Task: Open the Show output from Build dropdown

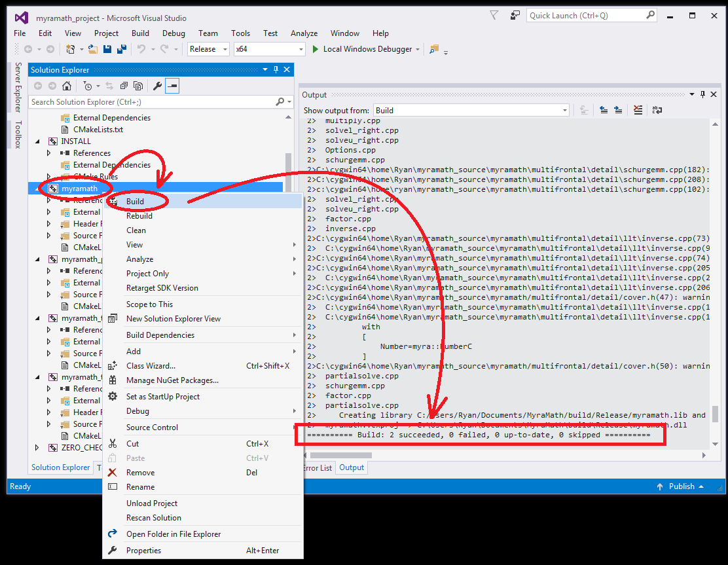Action: coord(472,111)
